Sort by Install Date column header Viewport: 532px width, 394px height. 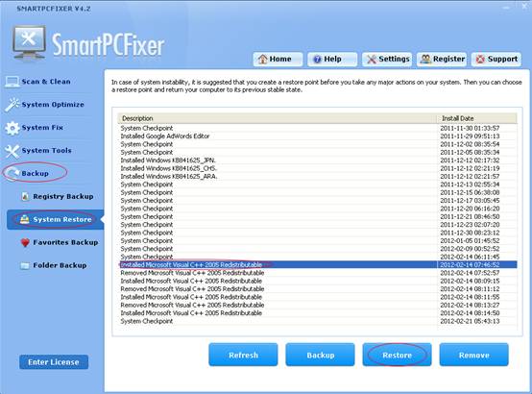coord(476,118)
